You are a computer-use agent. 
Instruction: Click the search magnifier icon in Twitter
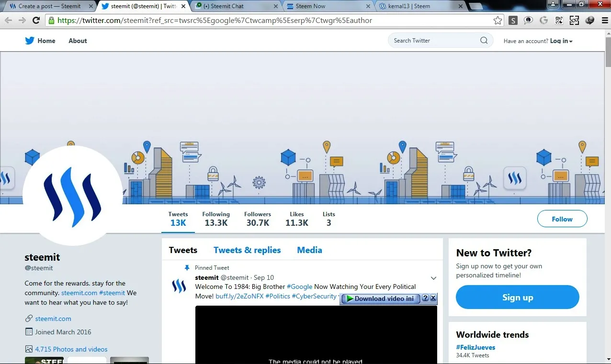point(484,41)
